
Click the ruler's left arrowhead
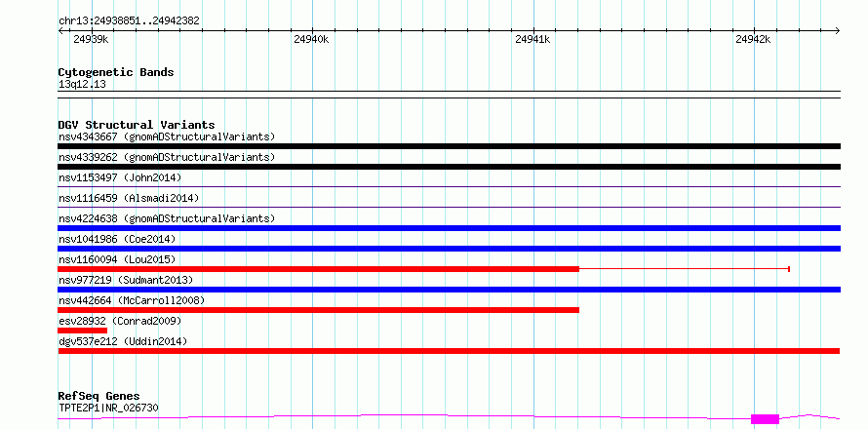pos(60,30)
